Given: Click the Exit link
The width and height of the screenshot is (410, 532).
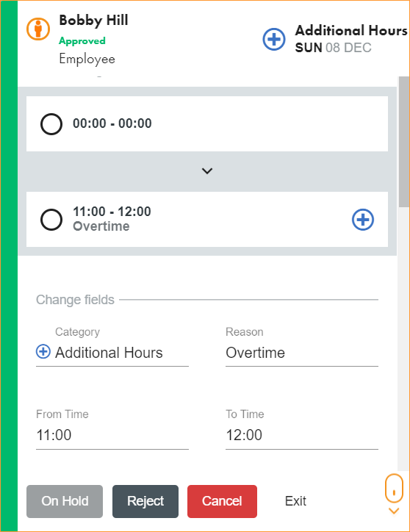Looking at the screenshot, I should coord(295,501).
